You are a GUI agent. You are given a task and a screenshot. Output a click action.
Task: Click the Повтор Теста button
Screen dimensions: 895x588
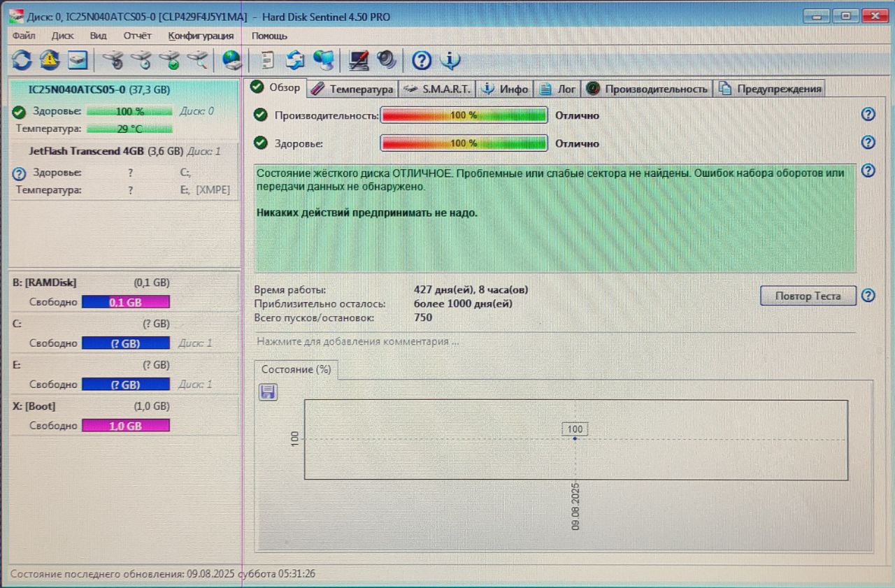(808, 296)
